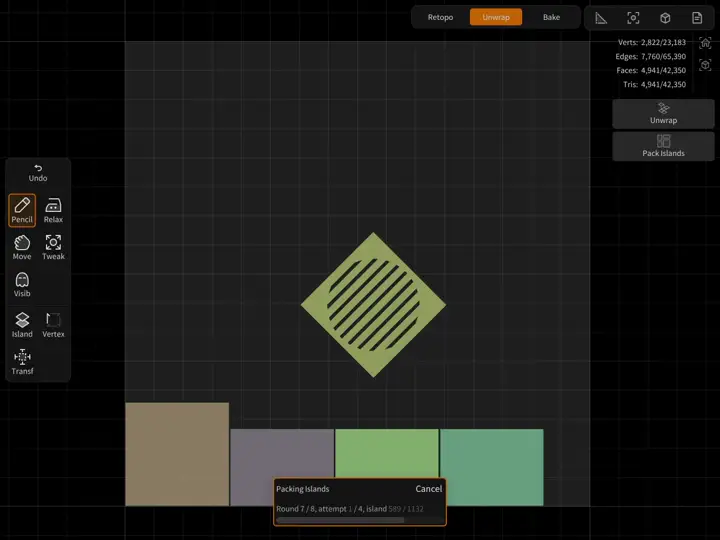Select the Tweak tool

point(53,248)
